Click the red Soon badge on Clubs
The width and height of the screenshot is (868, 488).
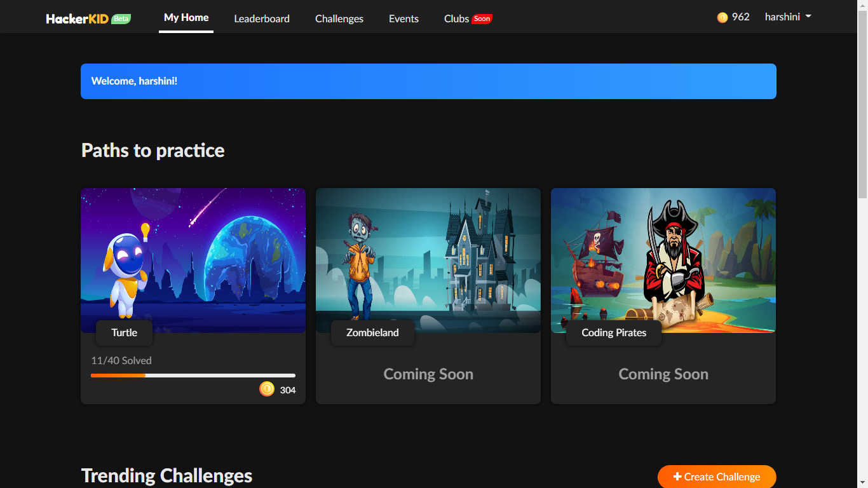coord(482,18)
